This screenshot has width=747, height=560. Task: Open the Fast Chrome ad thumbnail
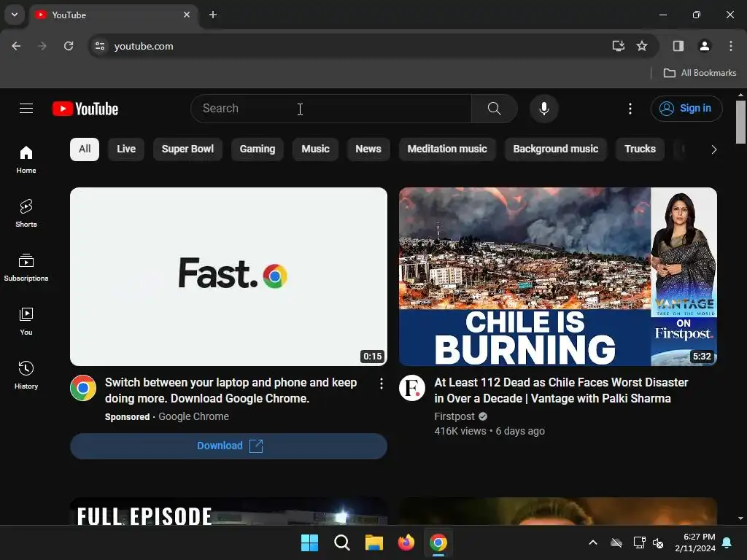click(228, 276)
